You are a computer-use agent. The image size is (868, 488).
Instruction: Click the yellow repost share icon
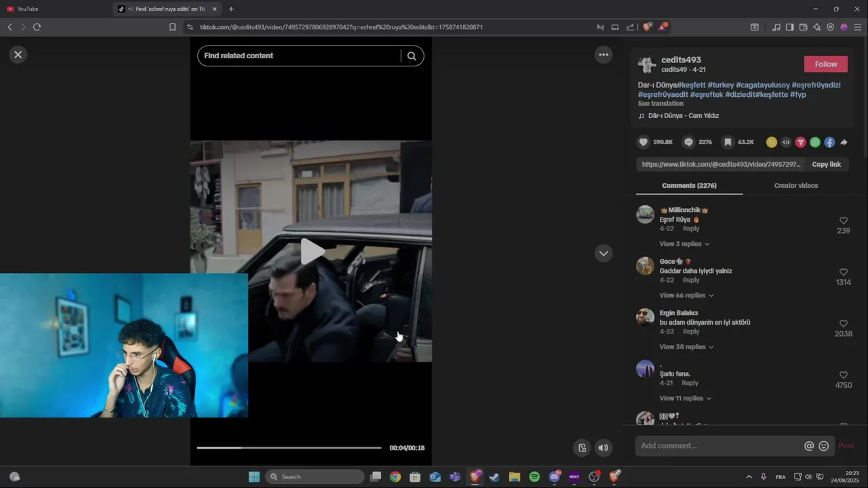pos(772,142)
